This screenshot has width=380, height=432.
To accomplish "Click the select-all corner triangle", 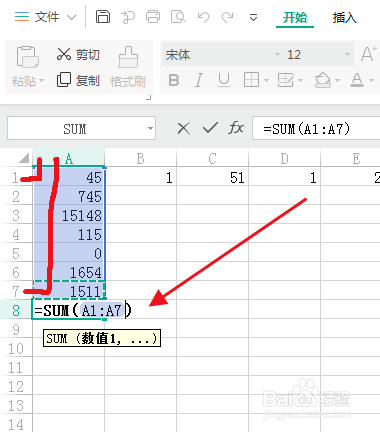I will pyautogui.click(x=23, y=158).
